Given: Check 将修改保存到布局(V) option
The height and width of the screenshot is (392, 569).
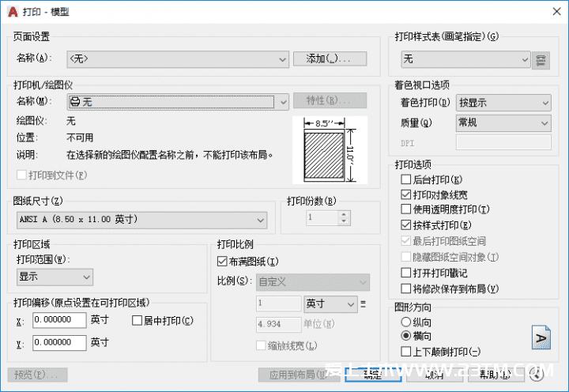Looking at the screenshot, I should (405, 288).
